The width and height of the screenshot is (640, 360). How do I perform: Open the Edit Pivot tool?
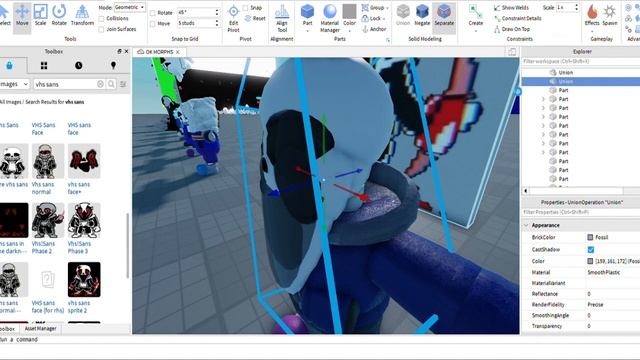[233, 18]
